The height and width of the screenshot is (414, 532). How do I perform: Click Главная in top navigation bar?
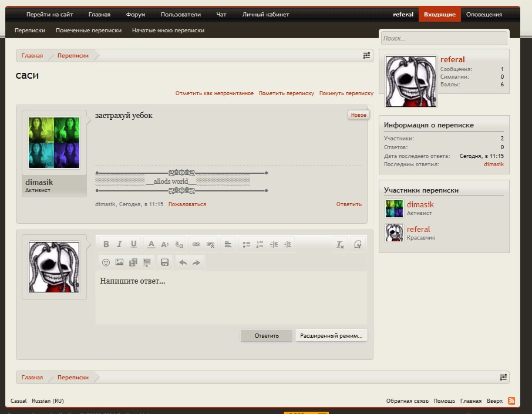click(x=99, y=14)
